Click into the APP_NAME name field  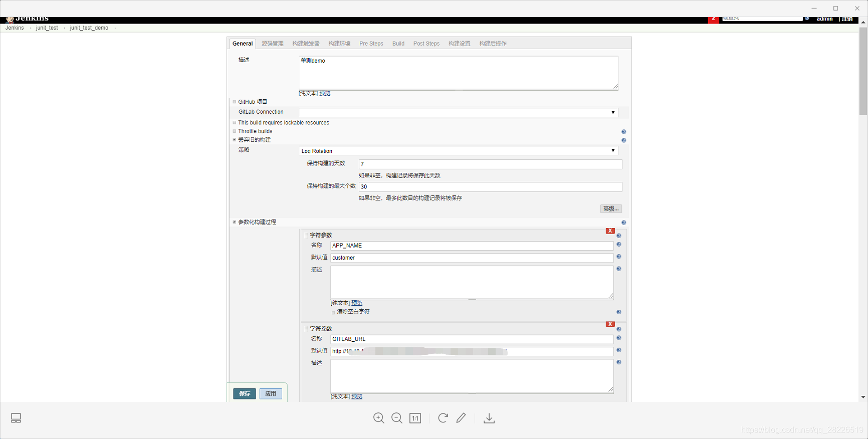(x=472, y=246)
